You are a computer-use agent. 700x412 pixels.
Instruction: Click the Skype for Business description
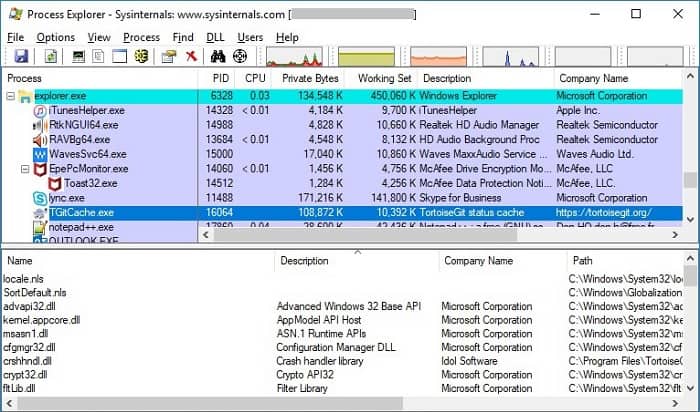click(460, 198)
